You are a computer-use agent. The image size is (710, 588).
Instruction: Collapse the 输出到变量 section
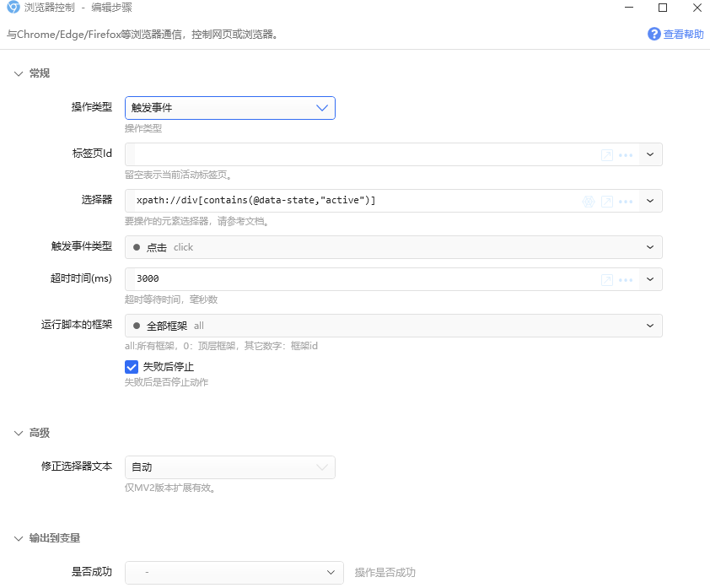pos(19,538)
